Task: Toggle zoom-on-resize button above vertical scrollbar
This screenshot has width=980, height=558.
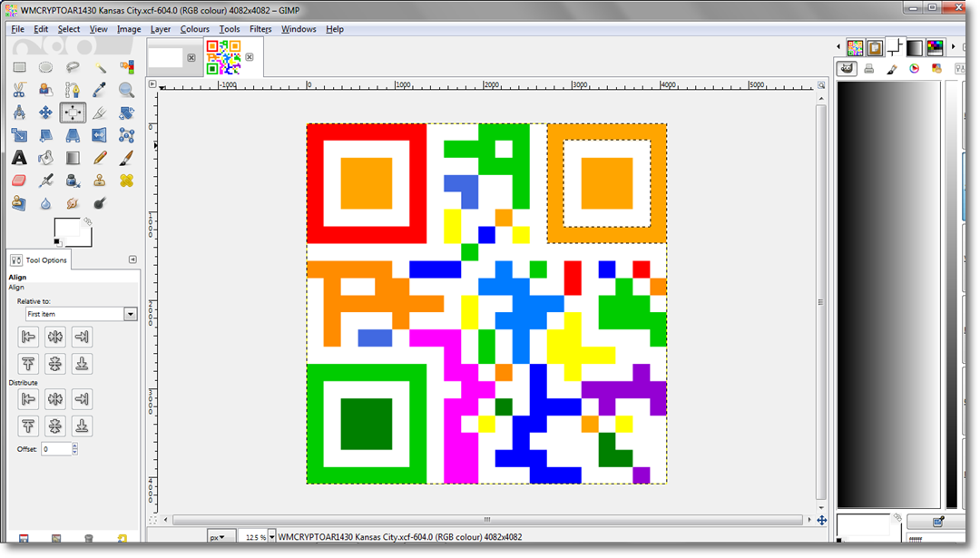Action: (821, 85)
